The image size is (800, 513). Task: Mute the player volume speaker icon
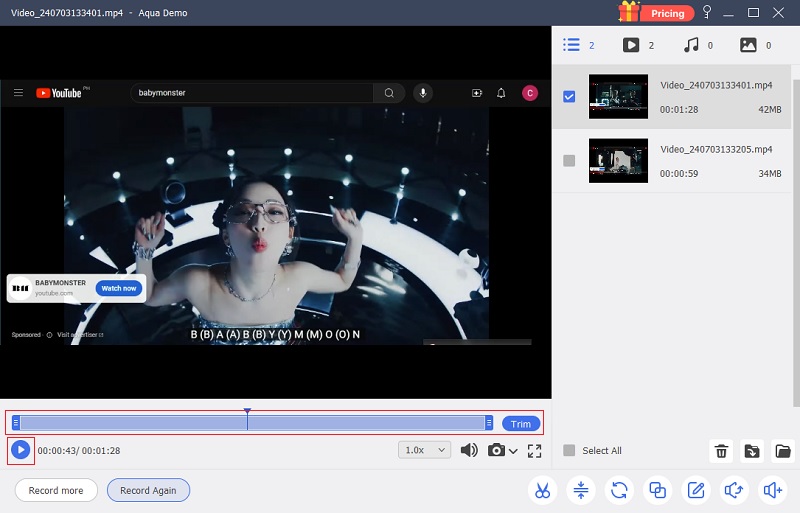[x=469, y=450]
